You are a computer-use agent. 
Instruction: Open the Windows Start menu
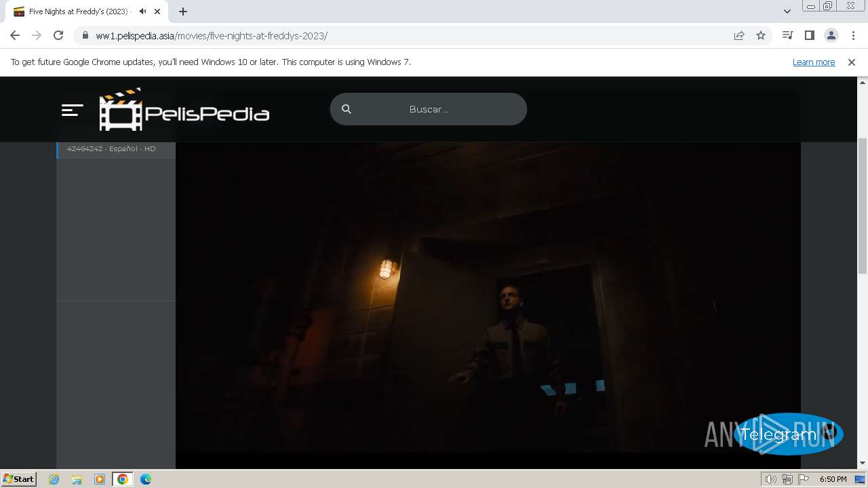pyautogui.click(x=18, y=479)
